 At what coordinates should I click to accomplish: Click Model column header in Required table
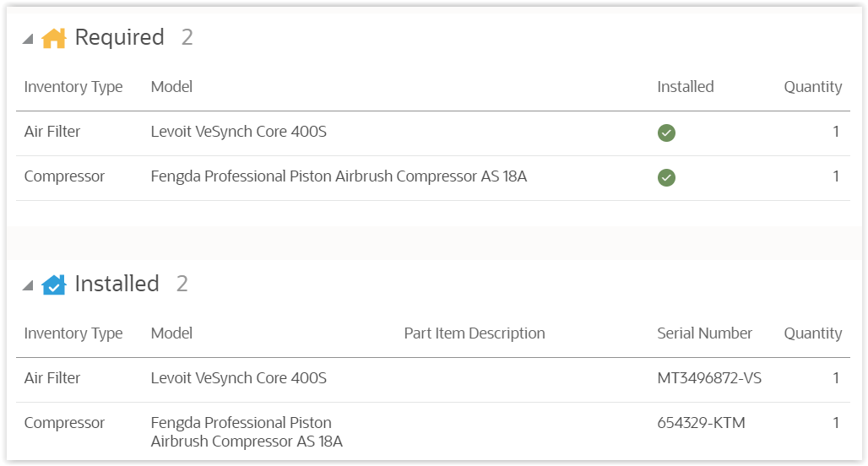tap(171, 87)
